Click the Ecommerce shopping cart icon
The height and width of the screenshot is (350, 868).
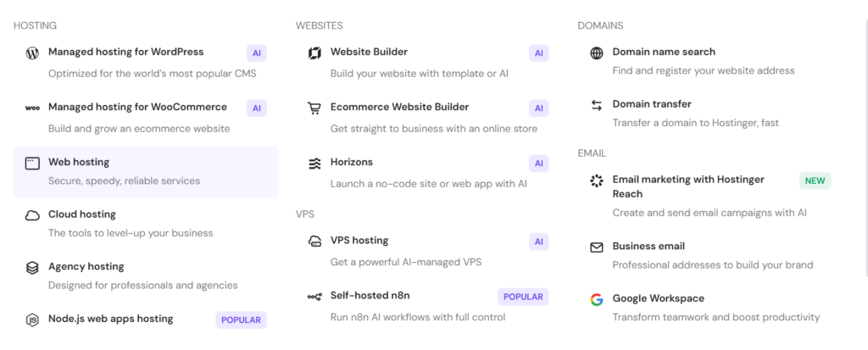(x=314, y=108)
